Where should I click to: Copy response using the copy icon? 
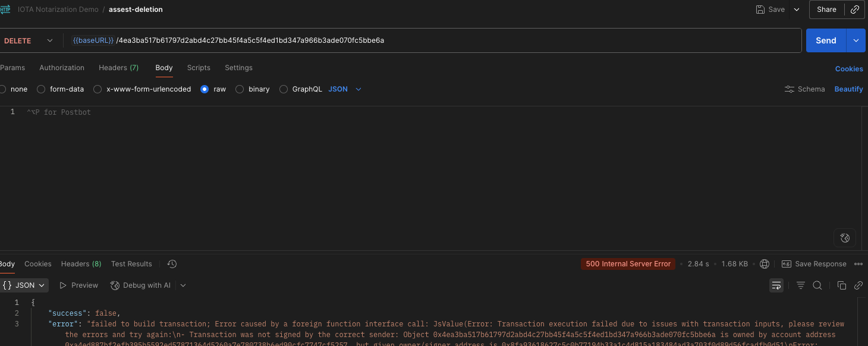(x=841, y=285)
